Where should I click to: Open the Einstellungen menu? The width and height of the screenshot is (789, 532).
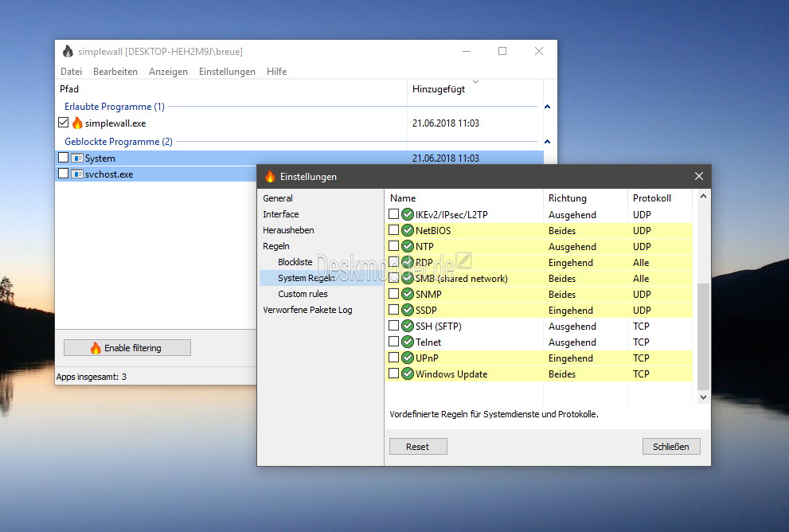coord(227,72)
